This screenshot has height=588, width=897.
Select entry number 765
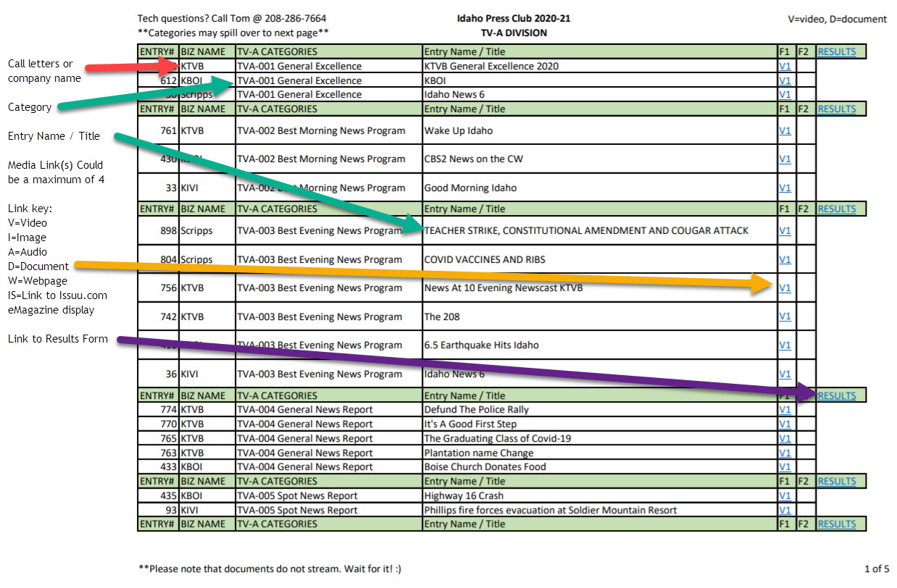click(168, 438)
